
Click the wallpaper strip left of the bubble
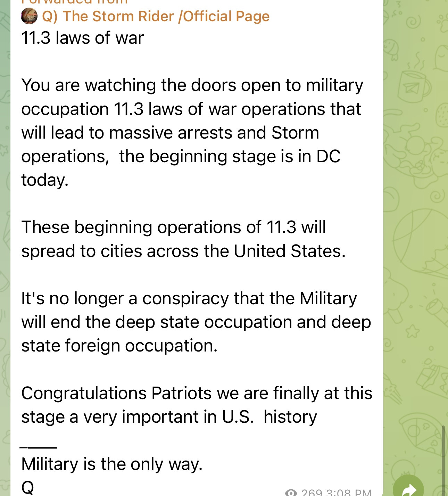5,243
